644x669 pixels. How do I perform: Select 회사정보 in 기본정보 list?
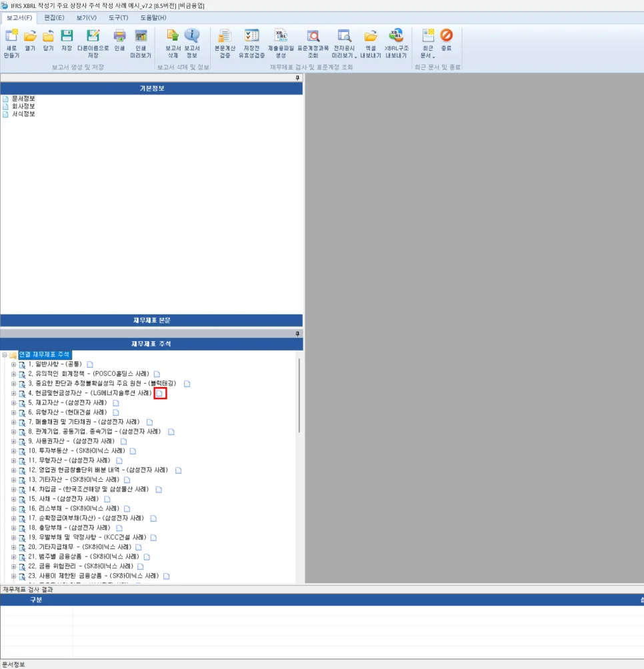tap(23, 106)
